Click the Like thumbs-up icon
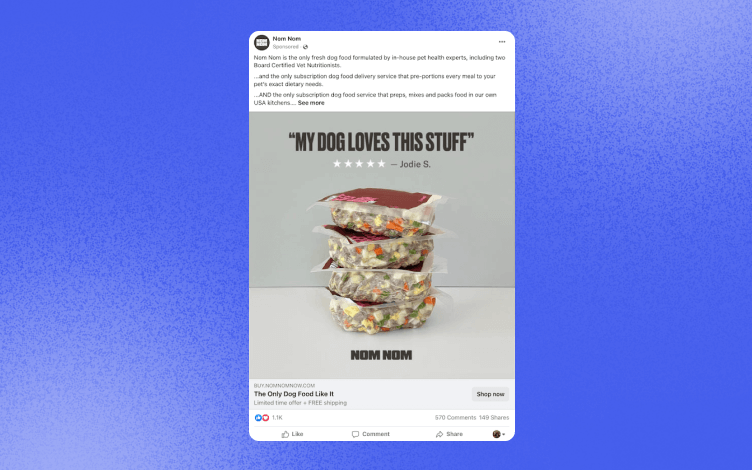The image size is (752, 470). (x=285, y=434)
